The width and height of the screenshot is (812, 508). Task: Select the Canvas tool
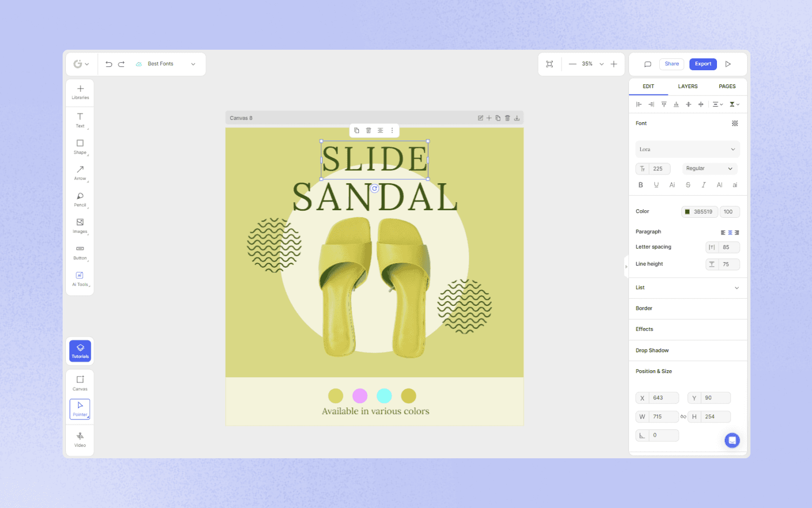click(x=80, y=383)
